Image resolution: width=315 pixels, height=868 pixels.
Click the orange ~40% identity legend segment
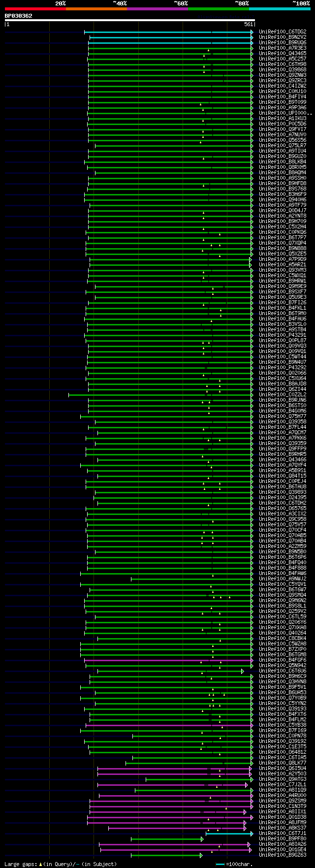[96, 8]
